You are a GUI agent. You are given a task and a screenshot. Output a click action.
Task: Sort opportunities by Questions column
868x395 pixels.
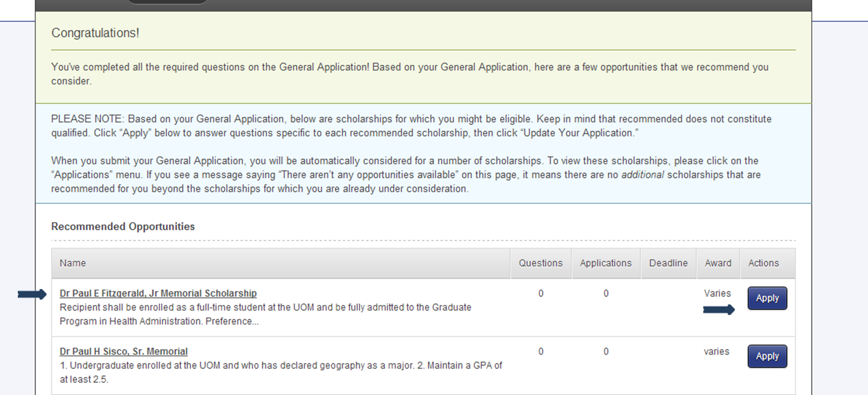tap(541, 263)
